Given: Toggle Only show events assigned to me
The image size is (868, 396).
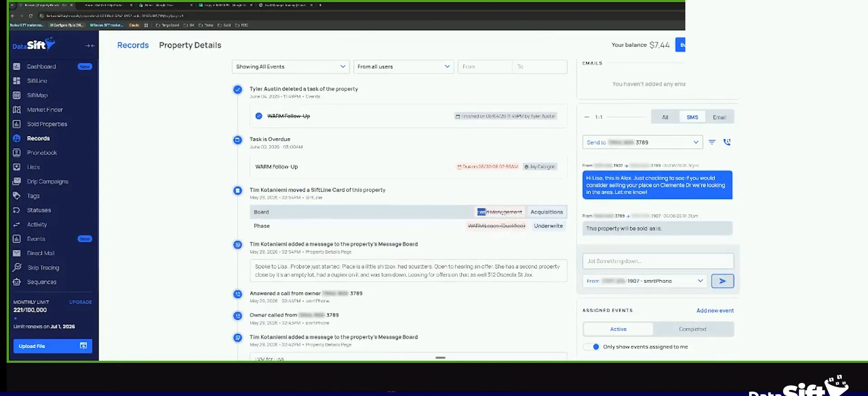Looking at the screenshot, I should pos(592,347).
